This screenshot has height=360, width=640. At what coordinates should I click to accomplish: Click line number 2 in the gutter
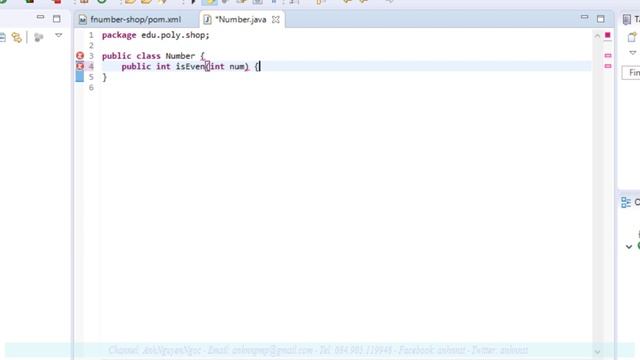91,45
